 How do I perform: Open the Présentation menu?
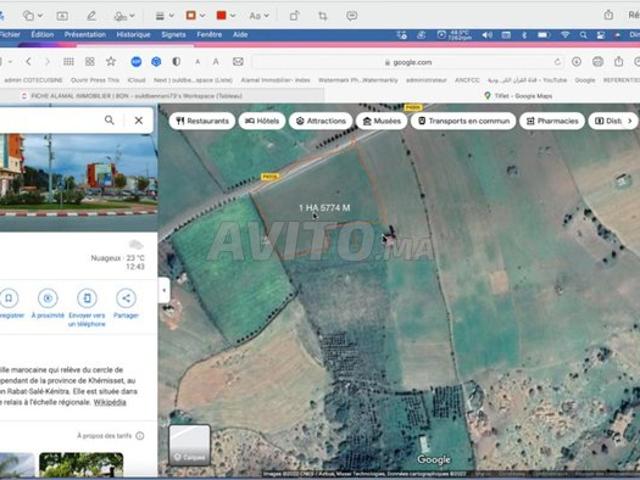coord(85,34)
